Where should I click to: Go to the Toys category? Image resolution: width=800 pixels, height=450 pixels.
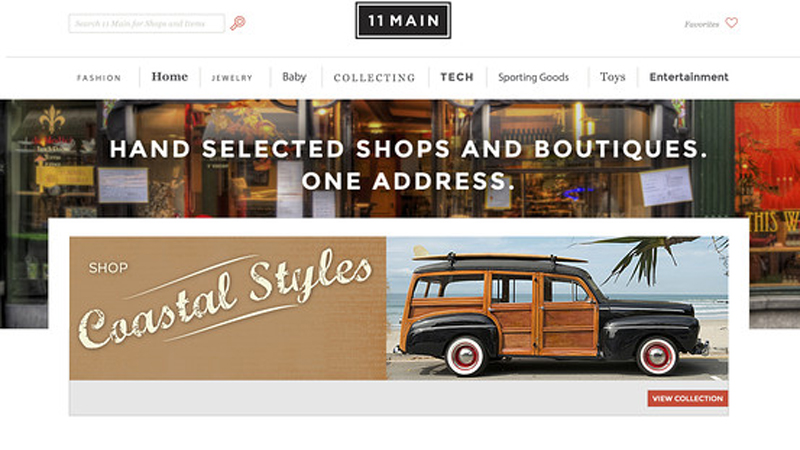(x=612, y=77)
